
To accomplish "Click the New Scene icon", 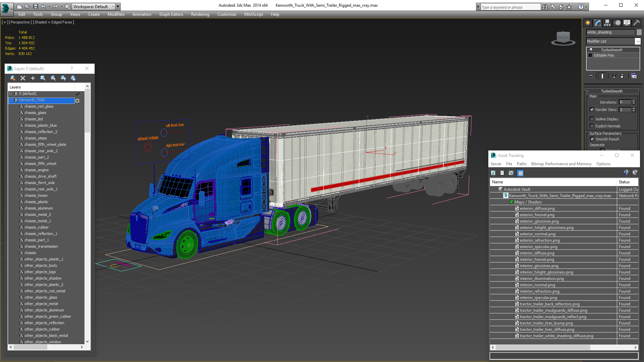I will coord(19,6).
